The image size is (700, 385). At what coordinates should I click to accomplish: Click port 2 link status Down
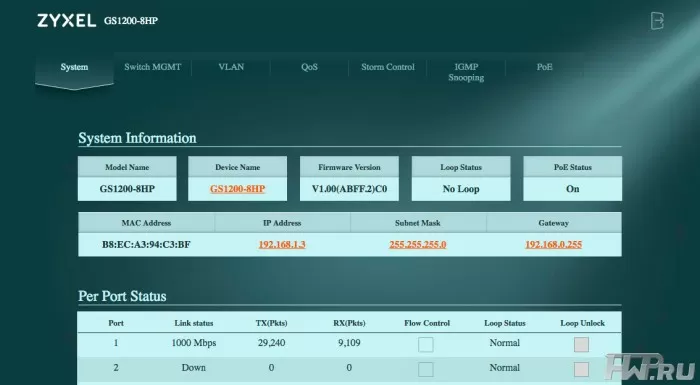point(194,368)
